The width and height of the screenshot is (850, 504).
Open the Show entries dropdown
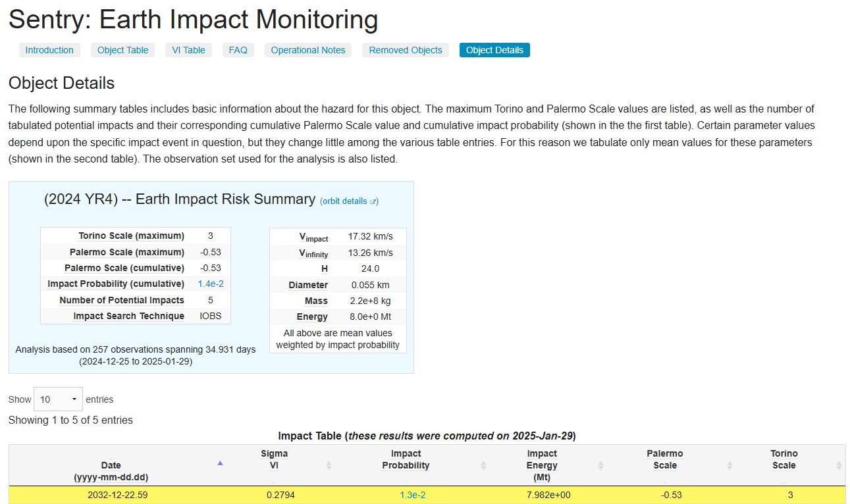(x=58, y=399)
